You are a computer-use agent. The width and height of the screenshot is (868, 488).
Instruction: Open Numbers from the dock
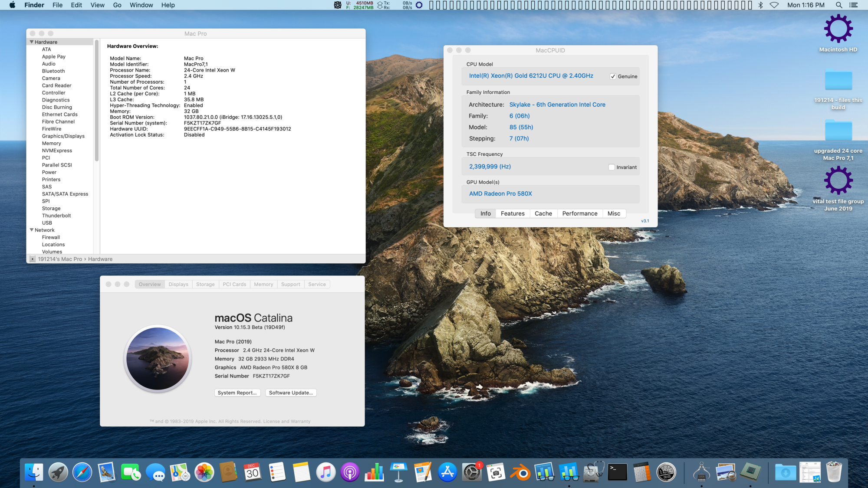coord(374,472)
